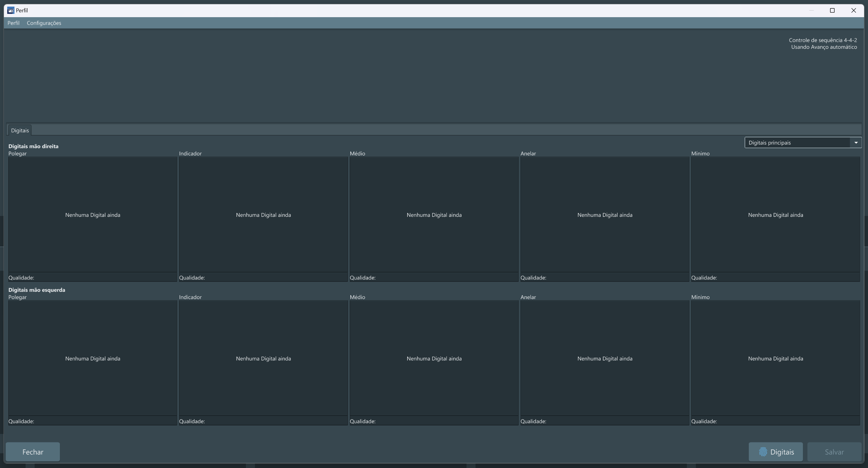Click the Perfil app icon in title bar

pos(11,11)
